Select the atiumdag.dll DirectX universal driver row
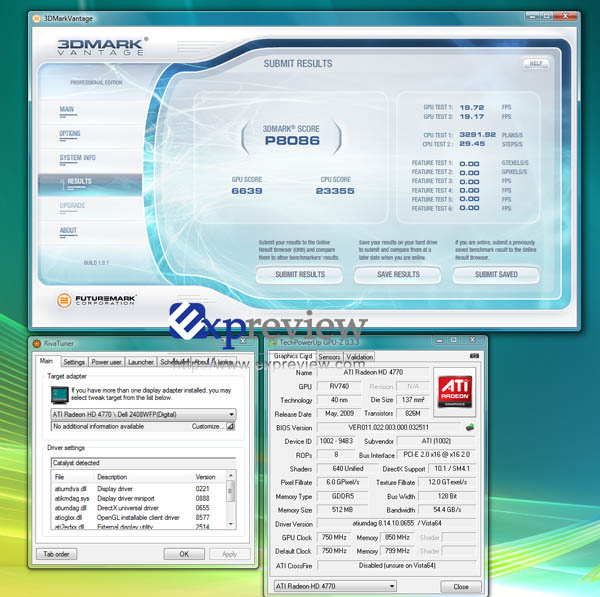 click(x=139, y=508)
